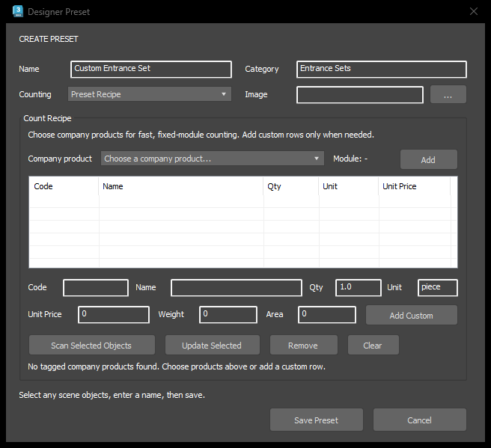Click the Unit Price input field
The width and height of the screenshot is (491, 448).
tap(114, 314)
